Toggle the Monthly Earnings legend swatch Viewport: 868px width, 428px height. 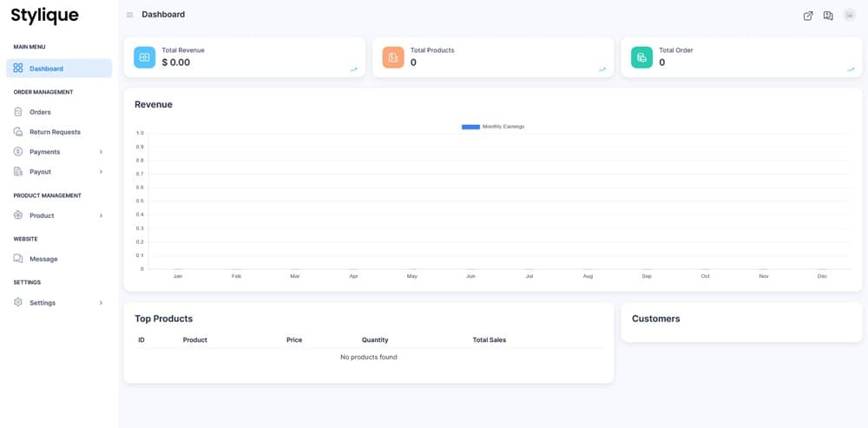(x=470, y=127)
